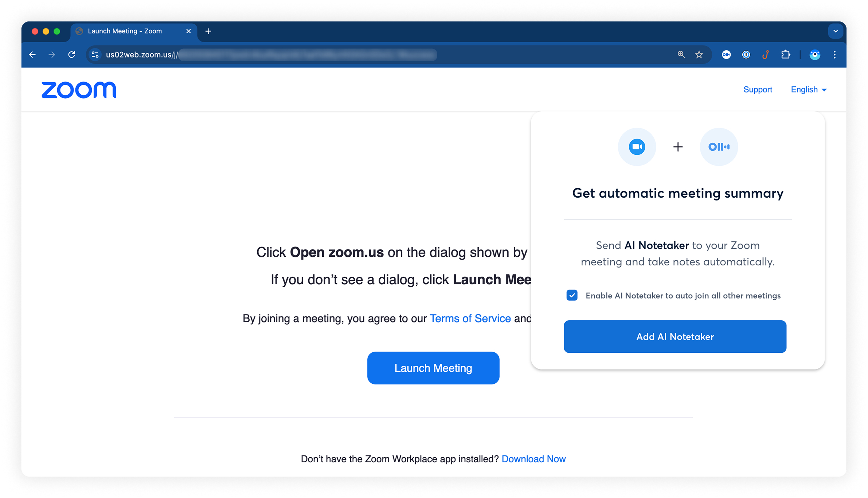Viewport: 868px width, 498px height.
Task: Click the browser forward arrow
Action: pyautogui.click(x=52, y=55)
